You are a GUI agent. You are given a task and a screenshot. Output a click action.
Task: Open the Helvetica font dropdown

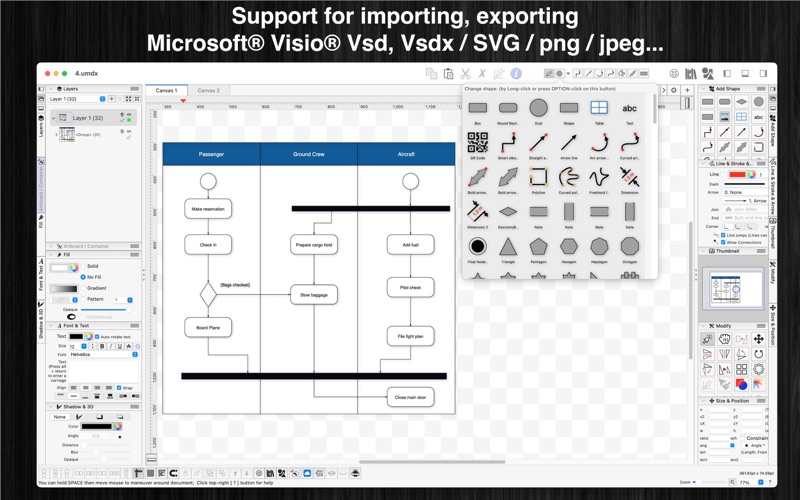pyautogui.click(x=104, y=354)
